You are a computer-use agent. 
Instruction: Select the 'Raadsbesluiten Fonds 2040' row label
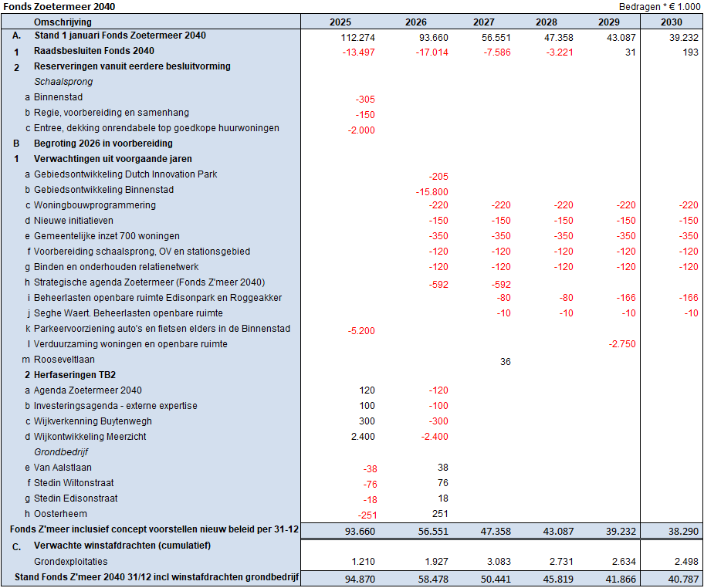tap(93, 52)
